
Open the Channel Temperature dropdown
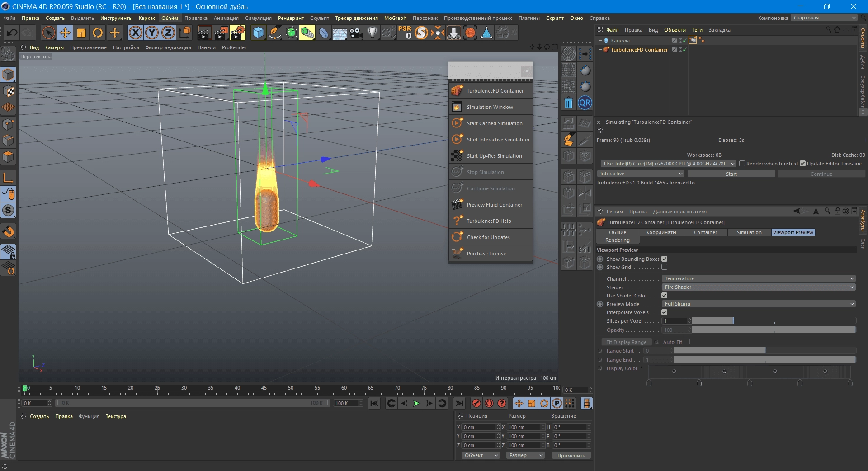coord(759,278)
